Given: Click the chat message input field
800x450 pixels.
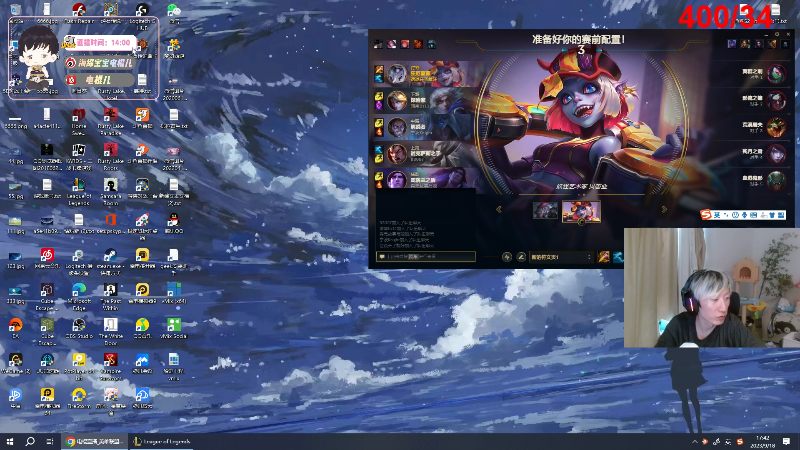Looking at the screenshot, I should 426,257.
